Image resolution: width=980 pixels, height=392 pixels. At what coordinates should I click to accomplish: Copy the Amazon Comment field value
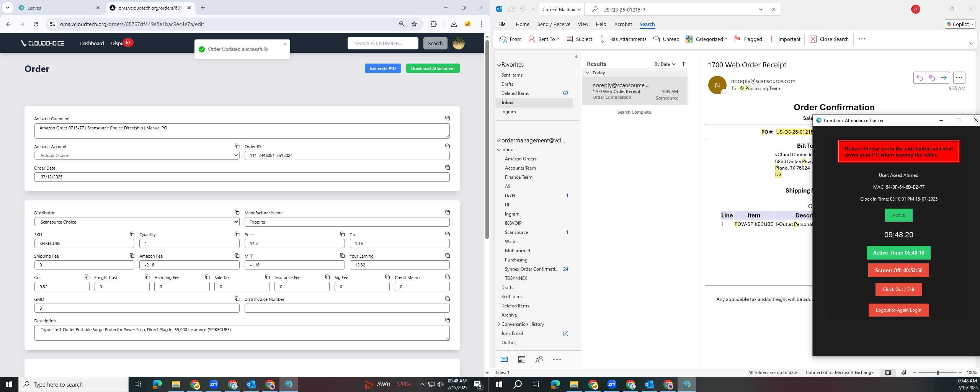(x=448, y=118)
